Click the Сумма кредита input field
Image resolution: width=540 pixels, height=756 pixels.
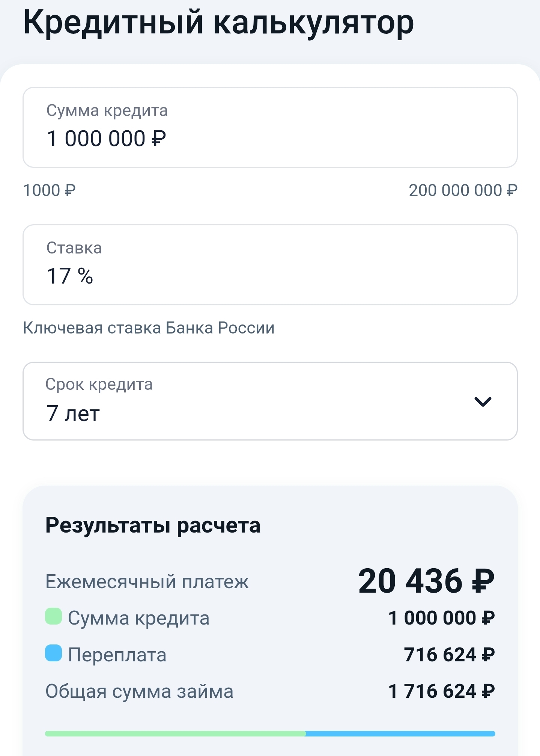(x=269, y=128)
